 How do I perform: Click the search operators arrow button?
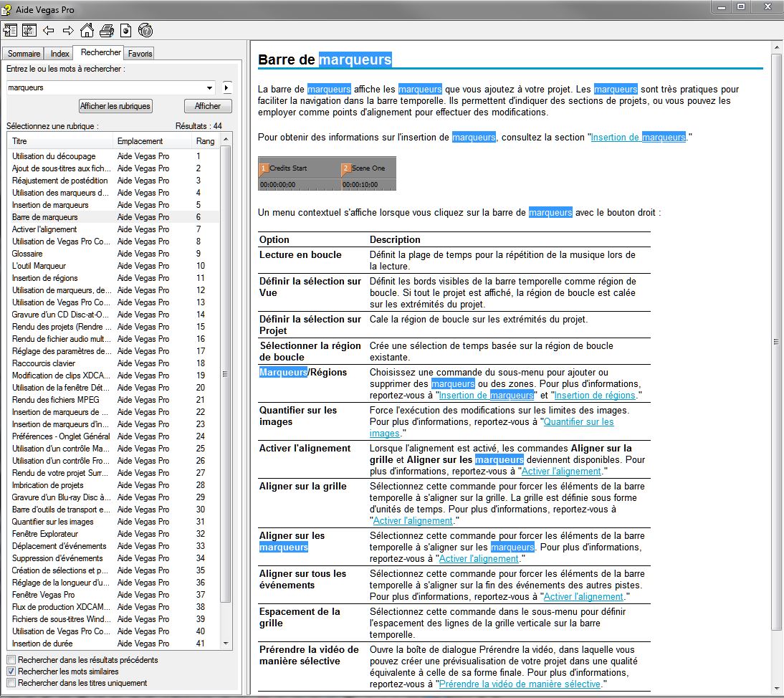point(227,87)
